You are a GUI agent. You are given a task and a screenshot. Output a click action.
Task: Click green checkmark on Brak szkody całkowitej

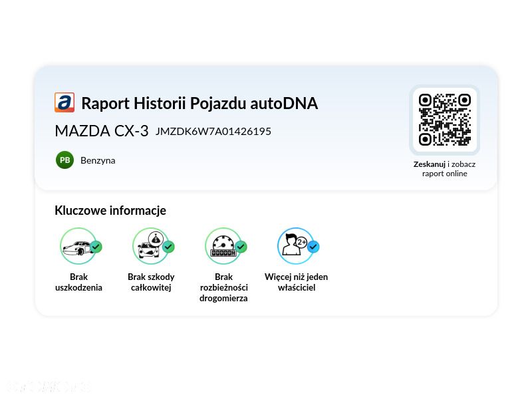pyautogui.click(x=169, y=247)
